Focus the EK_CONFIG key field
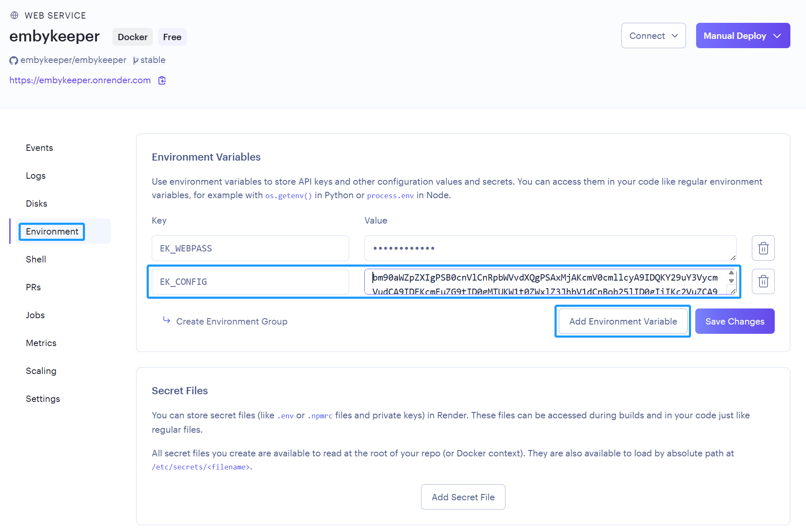Viewport: 806px width, 532px height. (x=250, y=281)
